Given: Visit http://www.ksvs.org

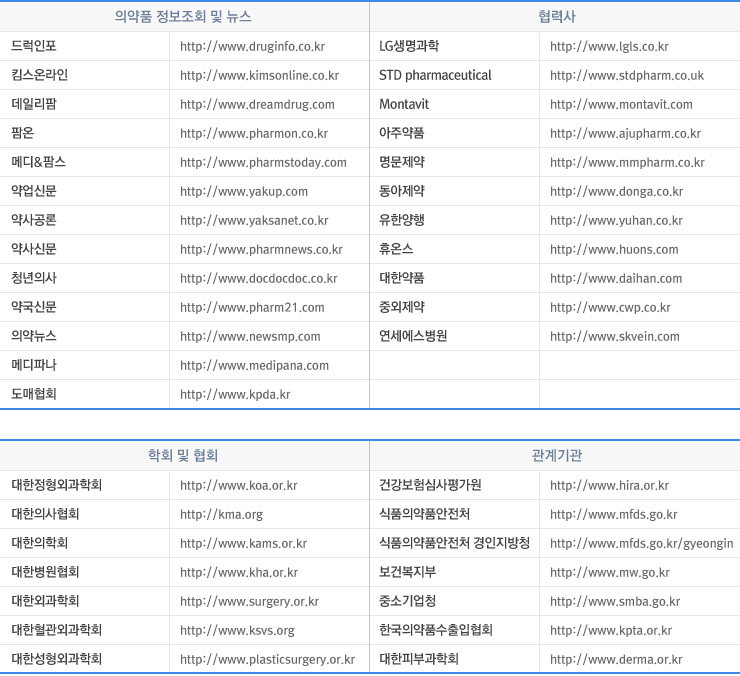Looking at the screenshot, I should pyautogui.click(x=237, y=631).
